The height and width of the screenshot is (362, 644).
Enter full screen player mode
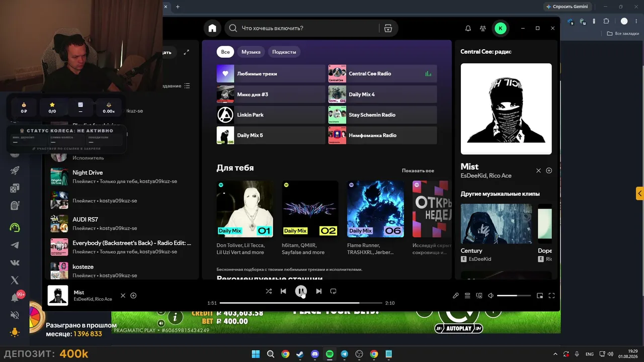point(551,296)
